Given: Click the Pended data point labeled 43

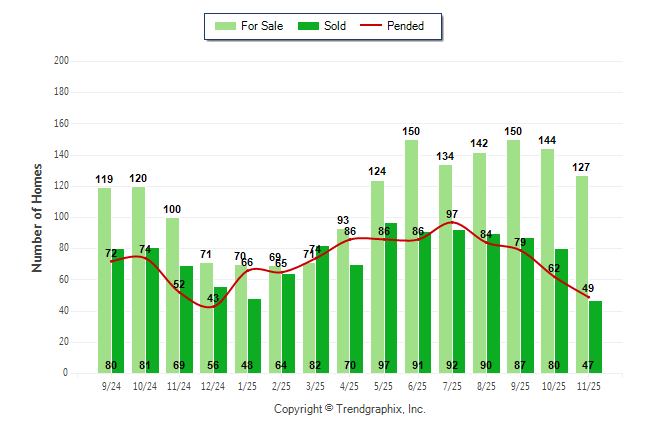Looking at the screenshot, I should [x=213, y=306].
